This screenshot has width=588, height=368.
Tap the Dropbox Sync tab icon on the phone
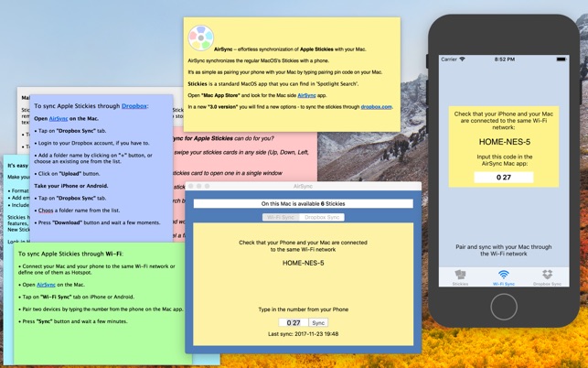click(x=547, y=275)
